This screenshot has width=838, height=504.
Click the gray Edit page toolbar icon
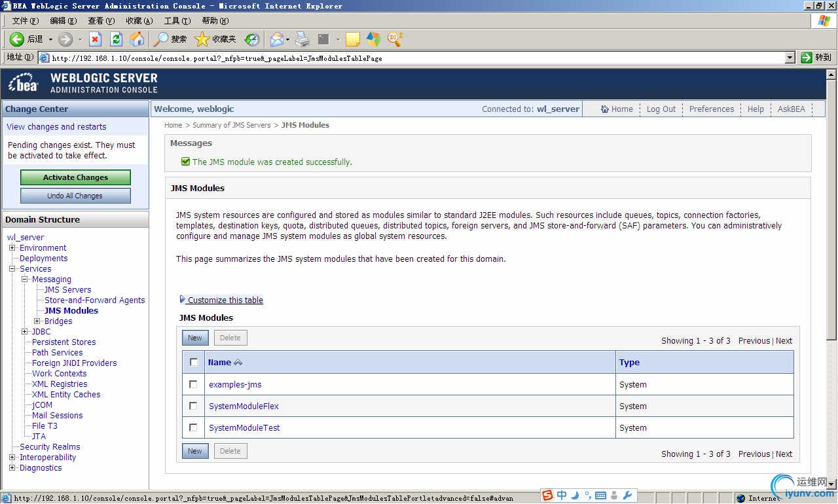coord(323,39)
